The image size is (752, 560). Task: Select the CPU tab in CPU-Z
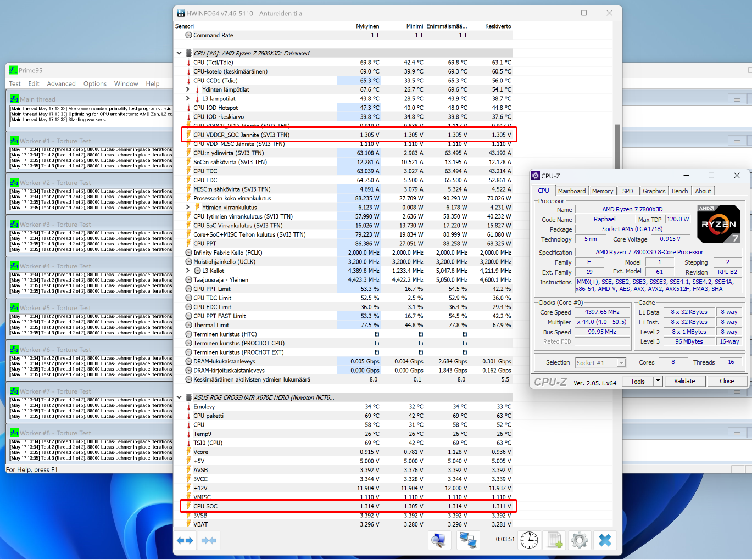tap(544, 191)
